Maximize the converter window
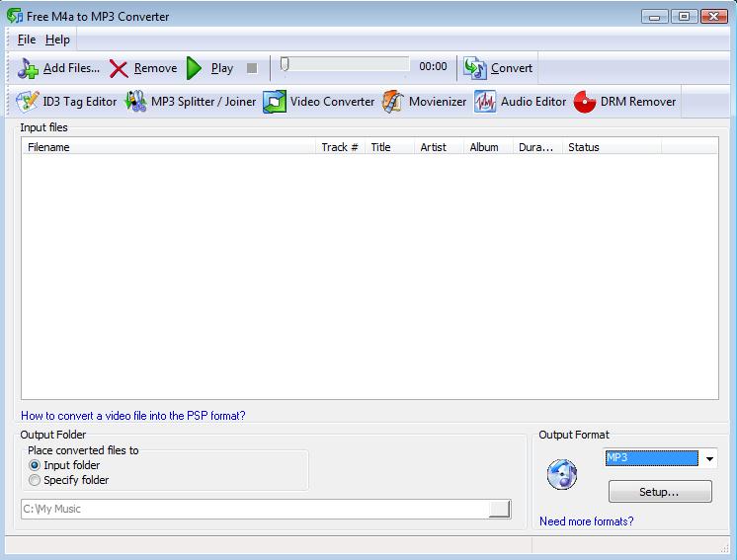737x560 pixels. 684,17
